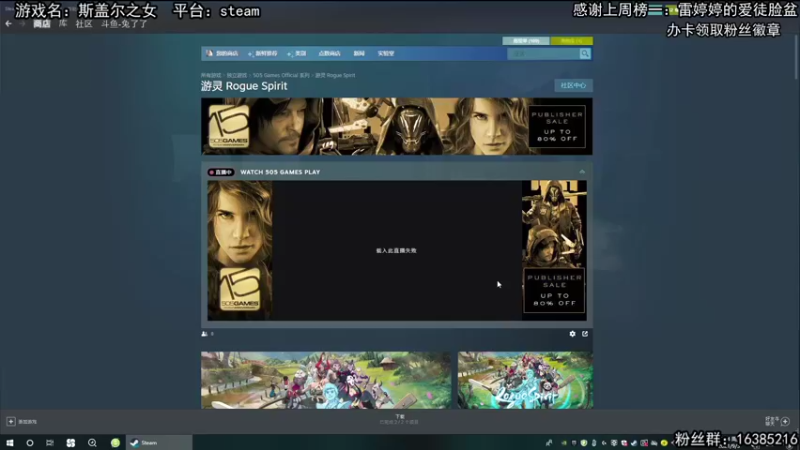Open the left 505 Games portrait broadcast artwork
The width and height of the screenshot is (800, 450).
(240, 251)
